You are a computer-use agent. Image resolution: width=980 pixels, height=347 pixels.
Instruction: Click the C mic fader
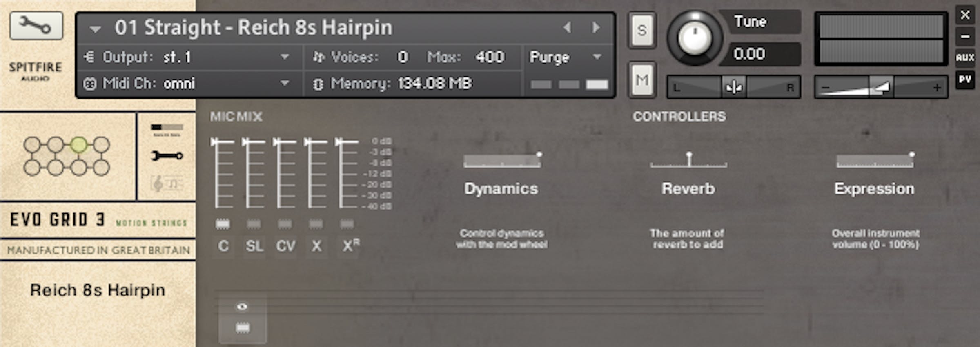223,173
